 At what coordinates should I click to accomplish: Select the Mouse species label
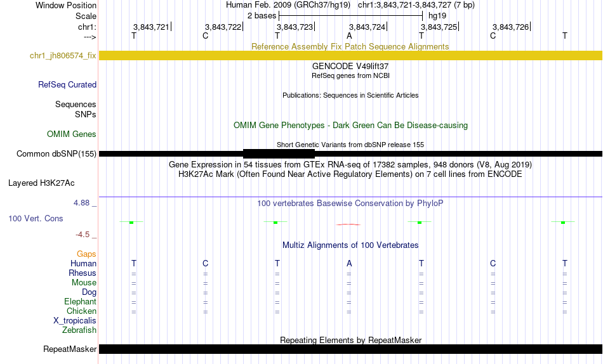click(84, 283)
